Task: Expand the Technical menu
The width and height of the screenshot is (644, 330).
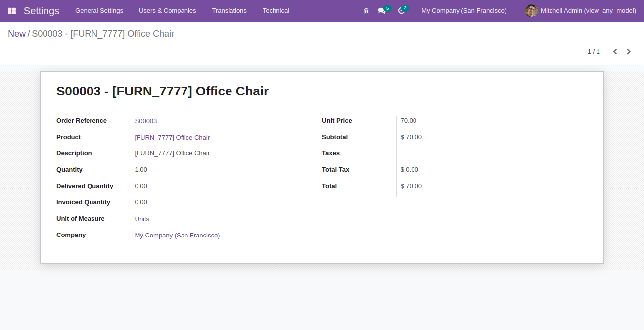Action: pyautogui.click(x=276, y=11)
